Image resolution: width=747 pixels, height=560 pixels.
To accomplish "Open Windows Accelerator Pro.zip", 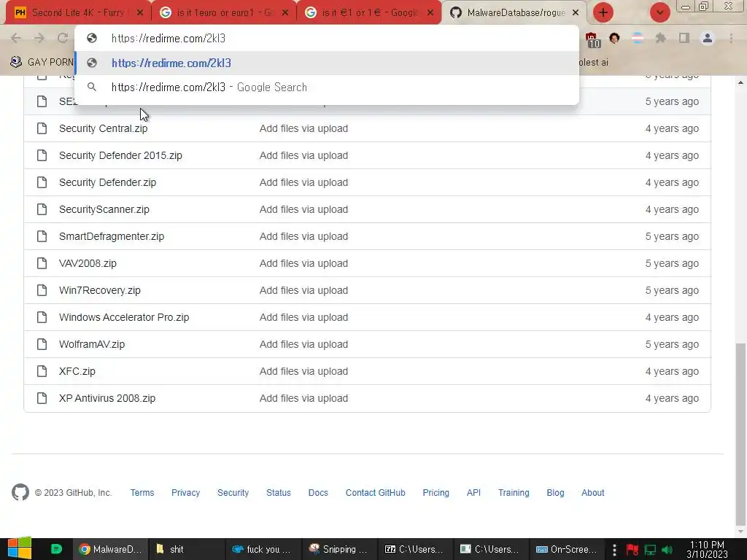I will tap(124, 318).
